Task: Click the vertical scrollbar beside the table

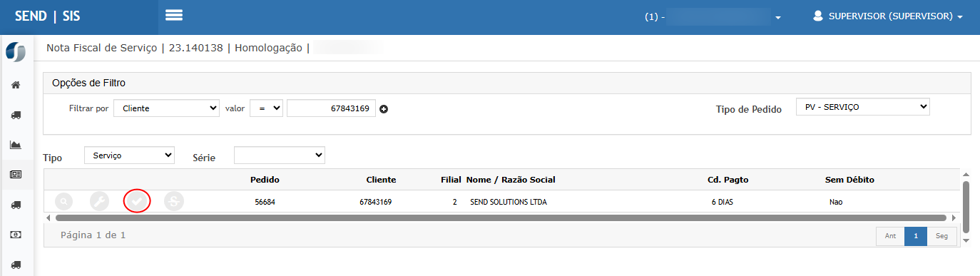Action: point(966,207)
